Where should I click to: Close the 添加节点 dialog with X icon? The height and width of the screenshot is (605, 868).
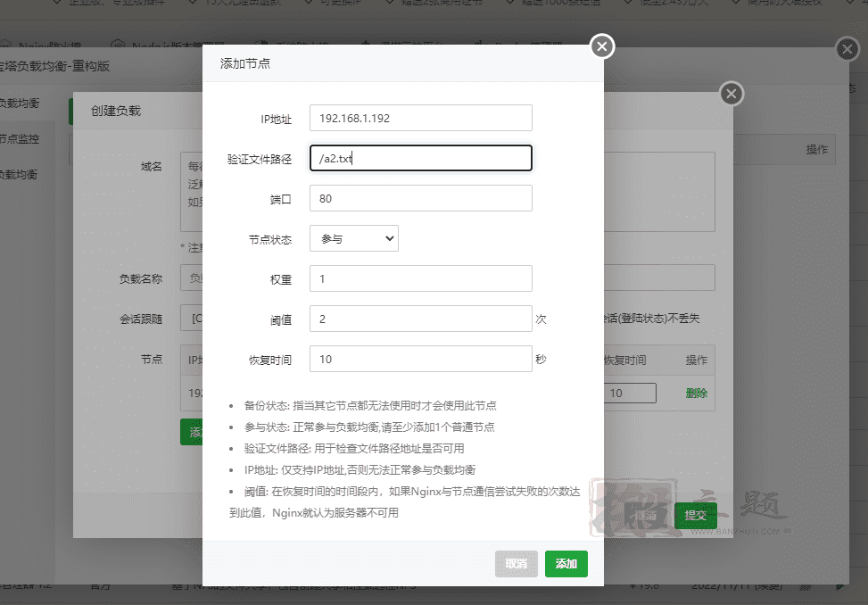click(602, 46)
